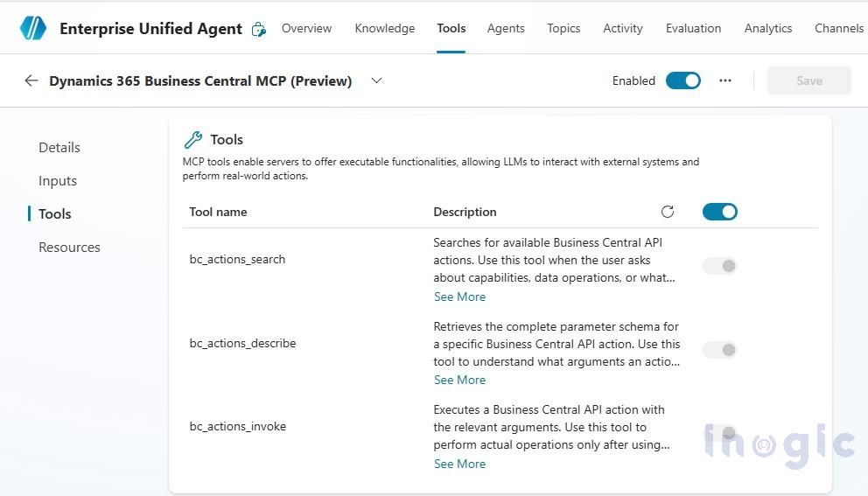Switch to the Agents tab
The width and height of the screenshot is (868, 496).
coord(506,28)
